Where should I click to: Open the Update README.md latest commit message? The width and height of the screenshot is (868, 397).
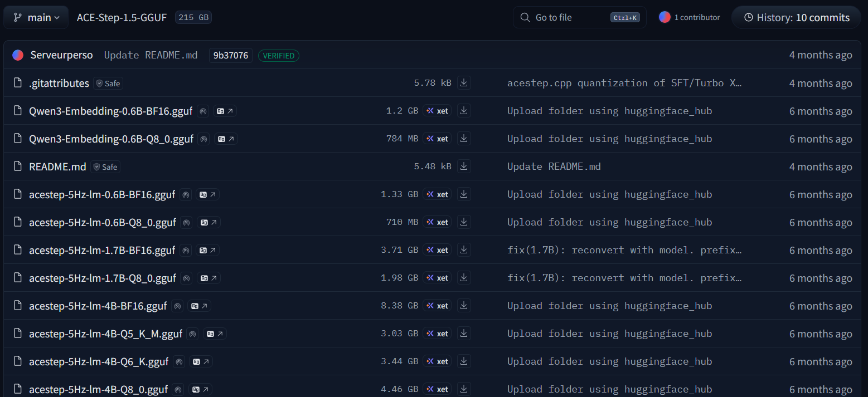click(x=151, y=55)
